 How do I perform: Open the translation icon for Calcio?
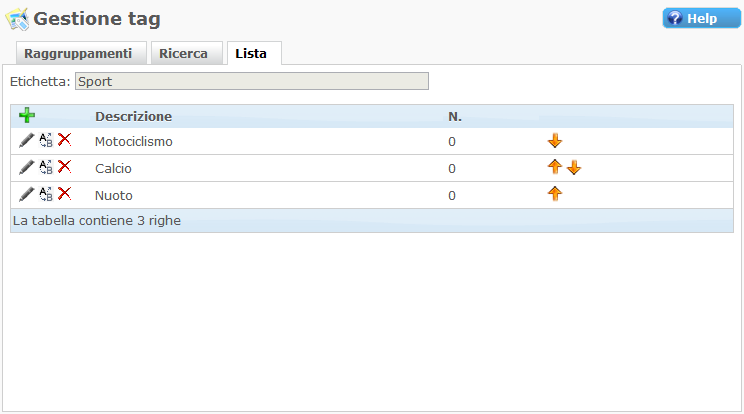[46, 167]
